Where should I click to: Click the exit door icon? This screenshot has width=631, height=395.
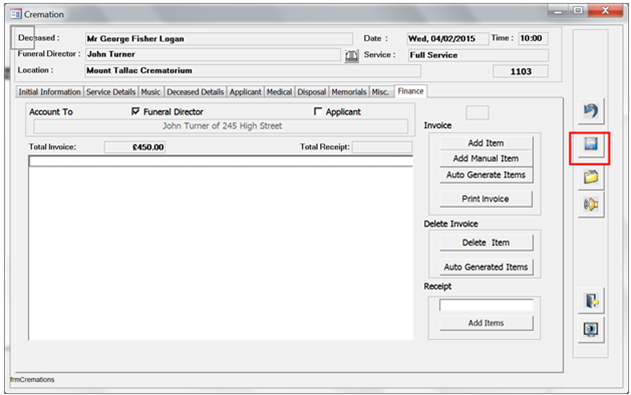(x=591, y=300)
